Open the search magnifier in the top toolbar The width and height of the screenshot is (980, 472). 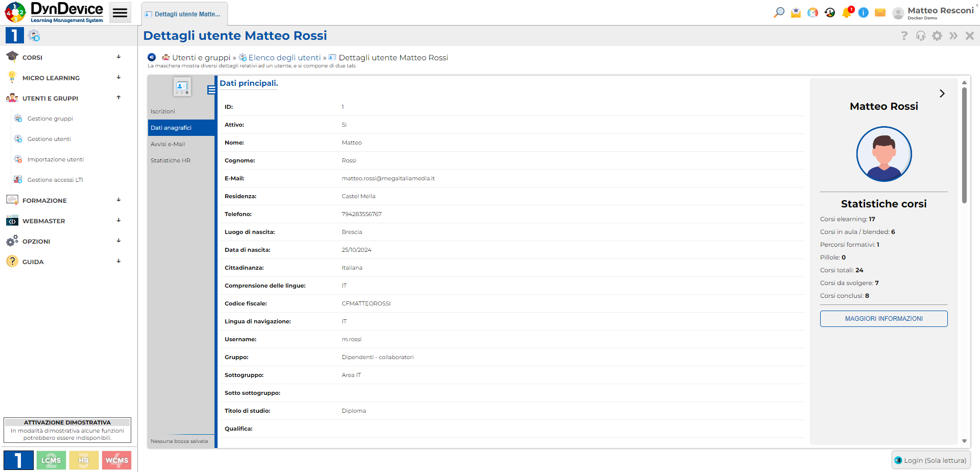[x=778, y=12]
